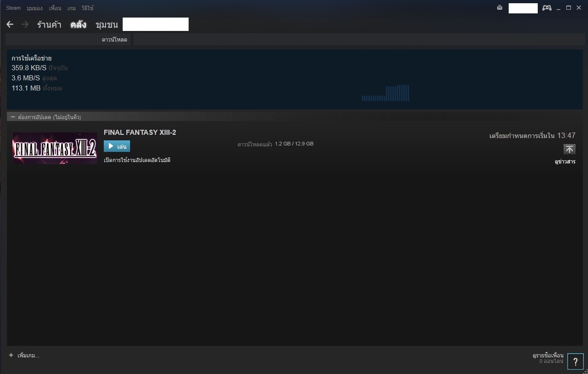The image size is (588, 374).
Task: Maximize the Steam window
Action: (x=569, y=8)
